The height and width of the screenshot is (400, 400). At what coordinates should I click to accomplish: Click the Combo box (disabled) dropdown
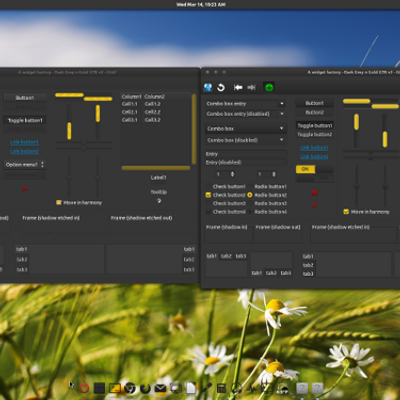tap(245, 140)
